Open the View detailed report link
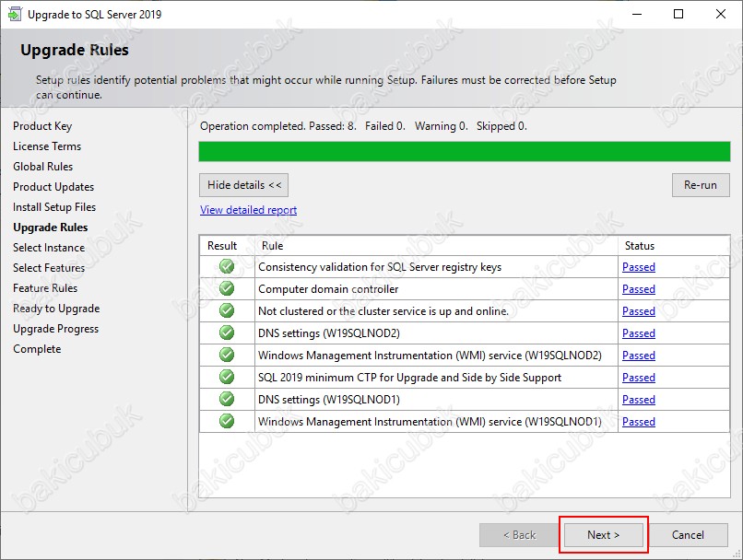The image size is (743, 560). [248, 210]
